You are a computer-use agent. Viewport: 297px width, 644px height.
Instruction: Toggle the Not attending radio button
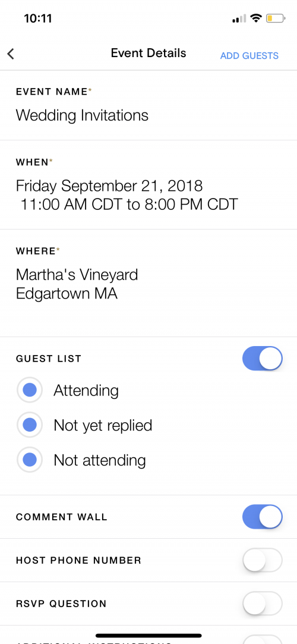30,461
